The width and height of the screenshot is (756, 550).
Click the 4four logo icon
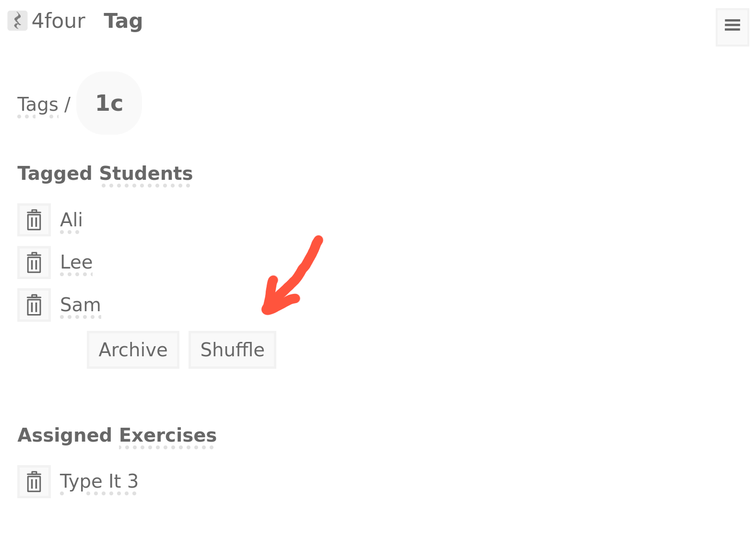tap(17, 21)
